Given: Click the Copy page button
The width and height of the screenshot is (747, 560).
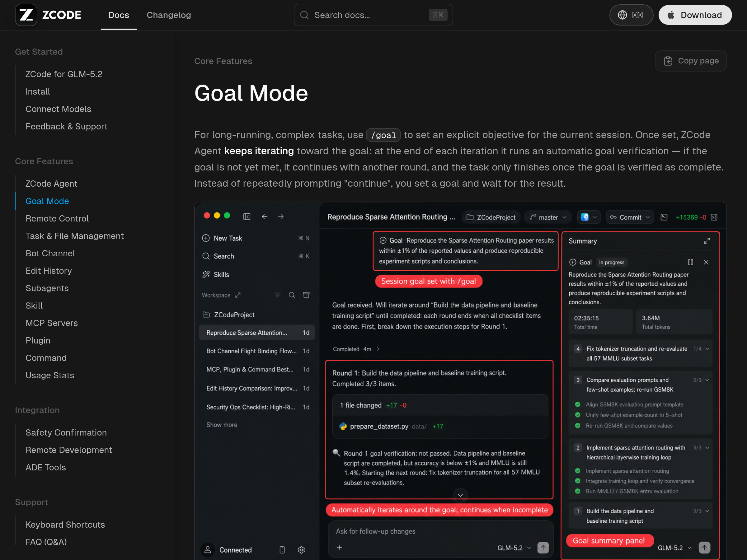Looking at the screenshot, I should coord(691,61).
